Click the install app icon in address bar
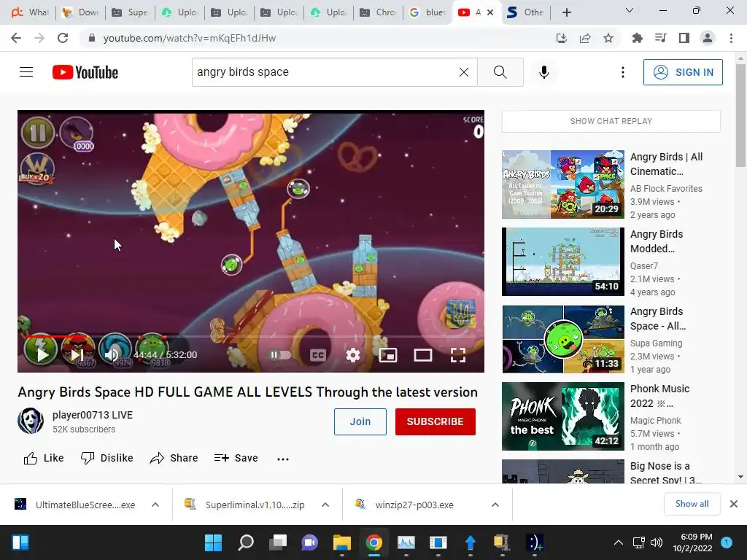747x560 pixels. click(562, 38)
